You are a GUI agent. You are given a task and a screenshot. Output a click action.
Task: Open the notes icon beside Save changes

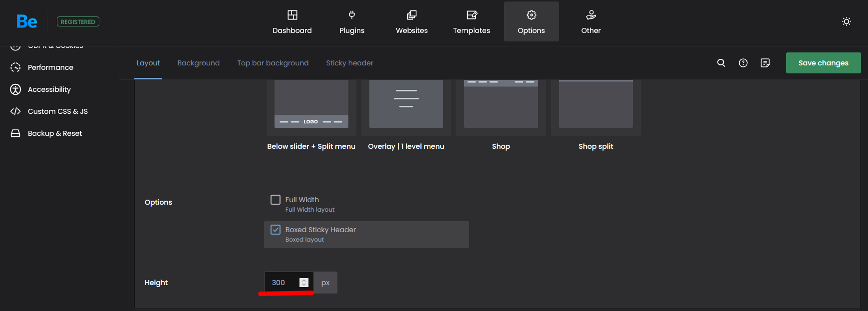click(765, 63)
